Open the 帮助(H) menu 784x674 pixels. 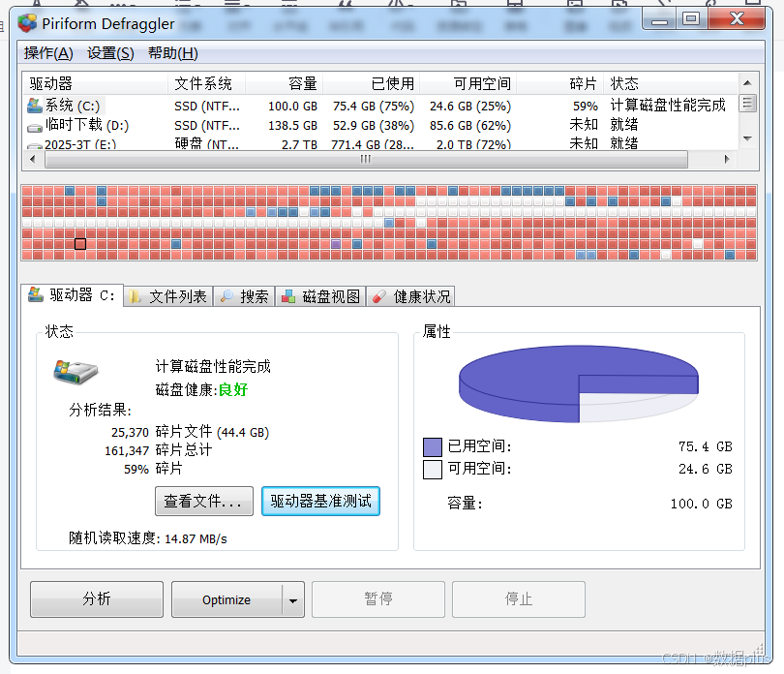[173, 53]
